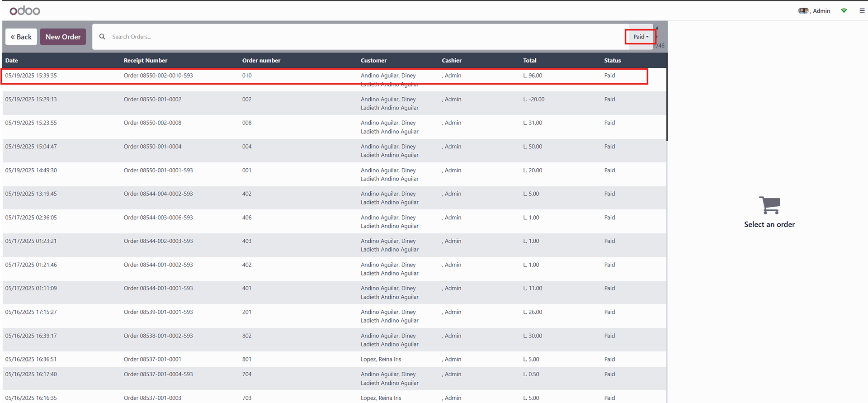Viewport: 868px width, 403px height.
Task: Click the Admin cashier avatar
Action: pyautogui.click(x=803, y=11)
